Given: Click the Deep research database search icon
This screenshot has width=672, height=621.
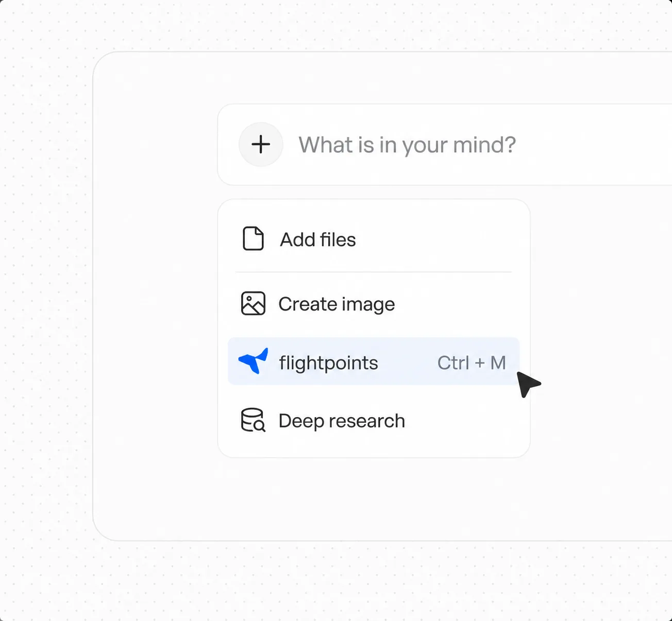Looking at the screenshot, I should pyautogui.click(x=253, y=420).
